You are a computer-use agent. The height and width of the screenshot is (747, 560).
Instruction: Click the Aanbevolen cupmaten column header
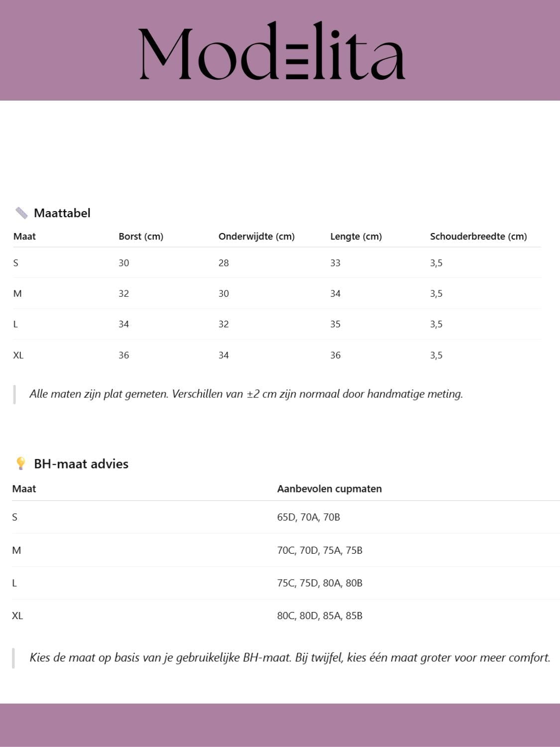330,489
